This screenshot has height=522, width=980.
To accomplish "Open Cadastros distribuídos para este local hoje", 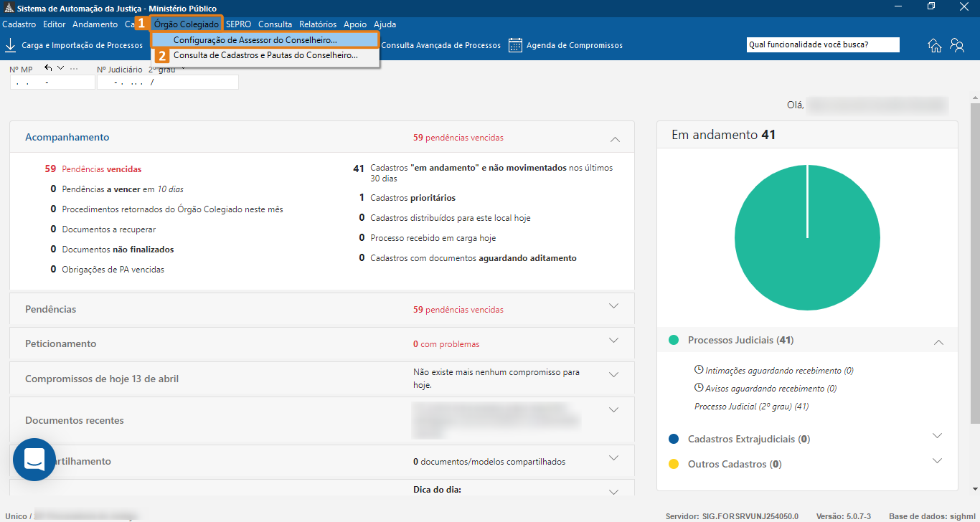I will 445,218.
